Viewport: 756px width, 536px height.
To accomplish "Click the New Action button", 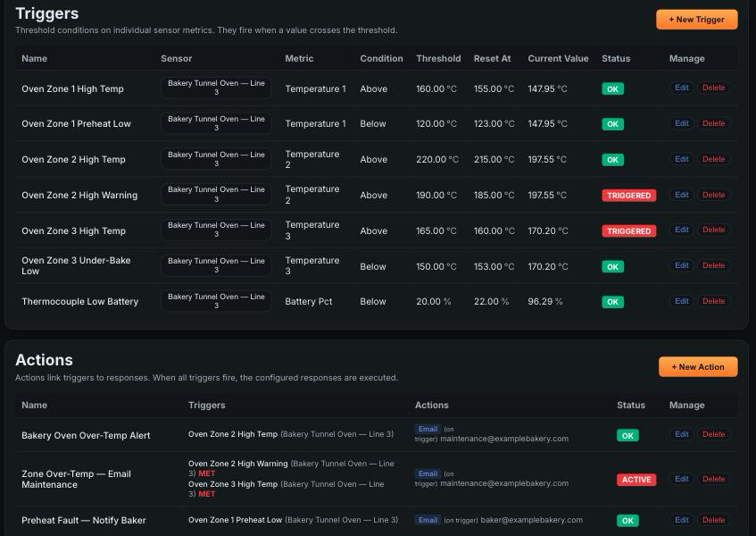I will click(x=698, y=366).
